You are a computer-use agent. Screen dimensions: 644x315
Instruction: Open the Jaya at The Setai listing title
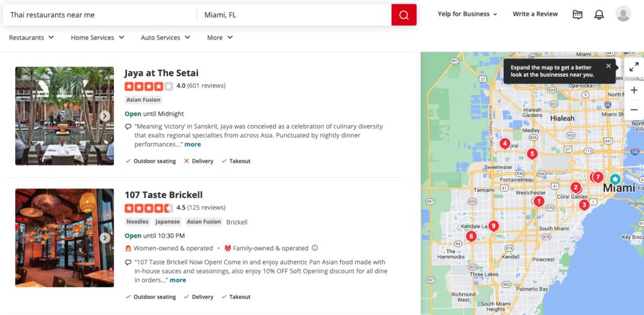point(162,73)
